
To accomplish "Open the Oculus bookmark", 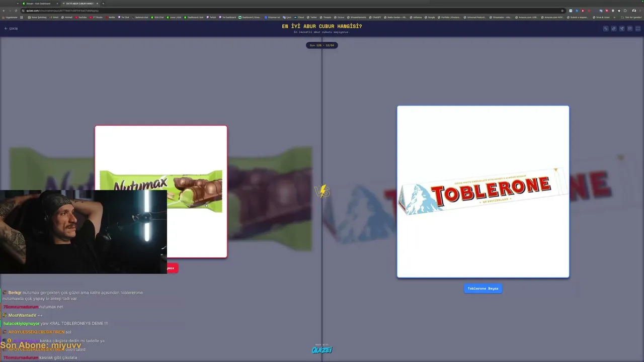I will 340,17.
